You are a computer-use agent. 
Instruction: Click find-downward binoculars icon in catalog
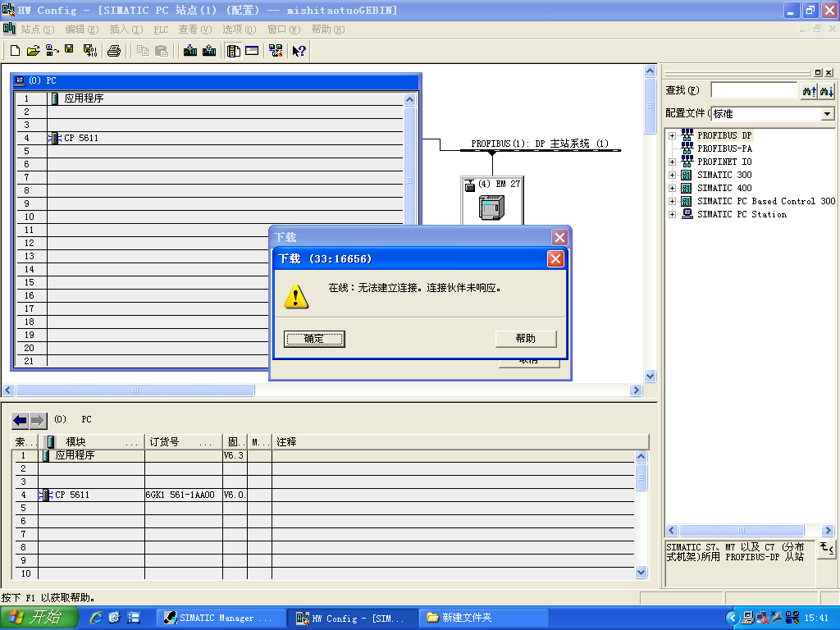click(826, 91)
